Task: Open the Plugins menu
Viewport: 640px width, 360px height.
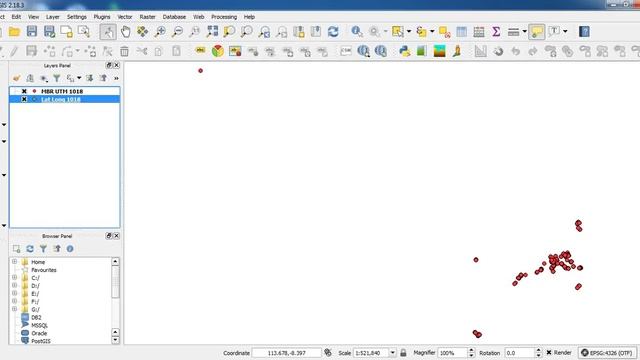Action: pos(102,17)
